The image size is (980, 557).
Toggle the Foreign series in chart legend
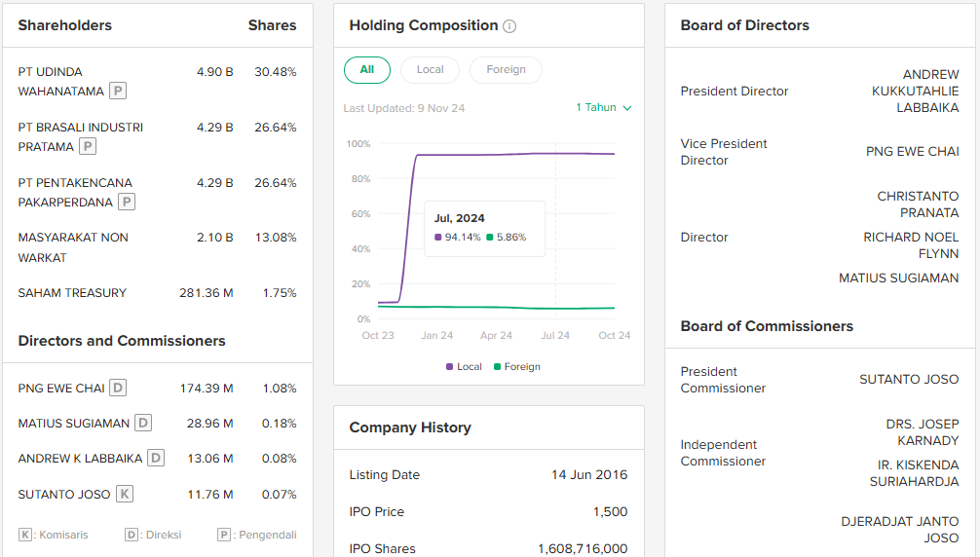(x=516, y=367)
